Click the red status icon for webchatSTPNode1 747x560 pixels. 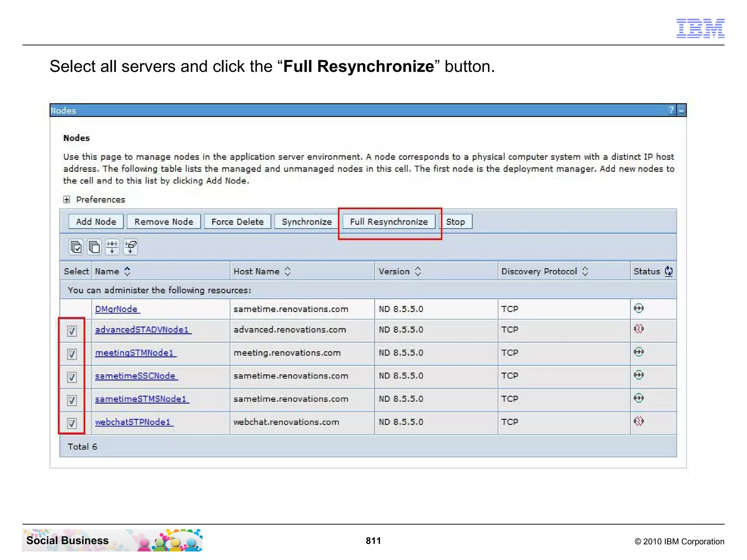[x=639, y=421]
